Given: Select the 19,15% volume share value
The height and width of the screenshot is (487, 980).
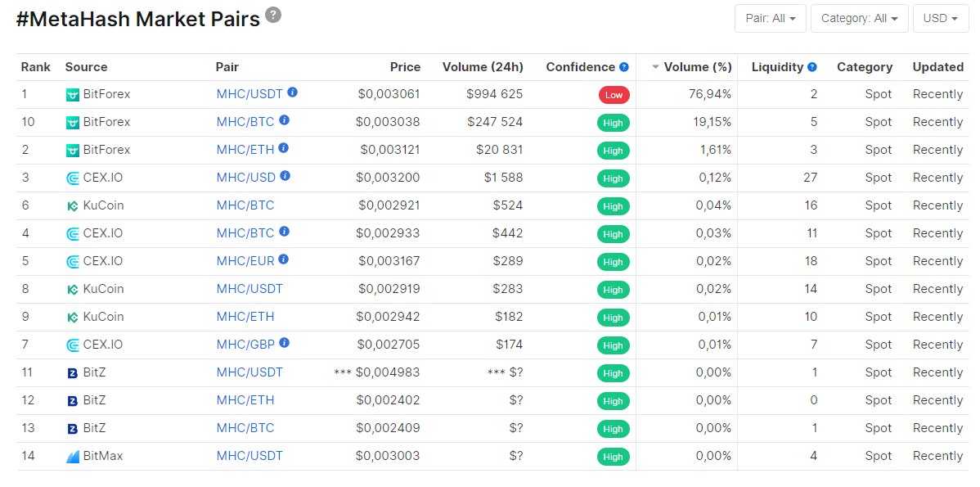Looking at the screenshot, I should point(712,121).
